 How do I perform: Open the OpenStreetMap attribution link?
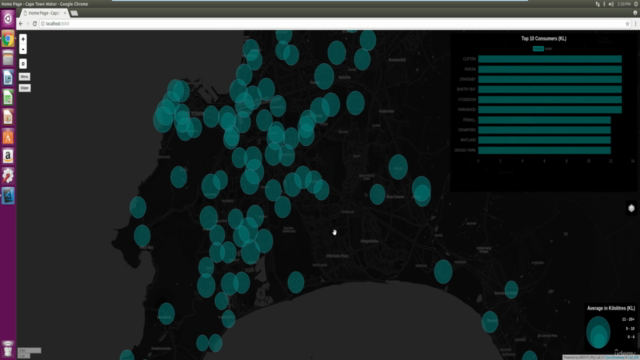(614, 358)
